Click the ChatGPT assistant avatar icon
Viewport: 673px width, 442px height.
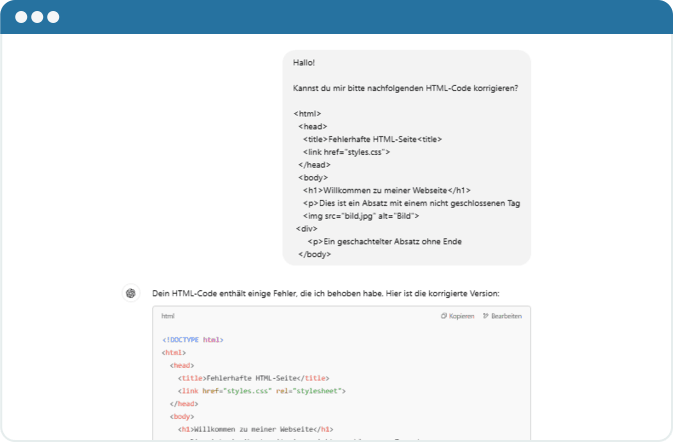(131, 293)
